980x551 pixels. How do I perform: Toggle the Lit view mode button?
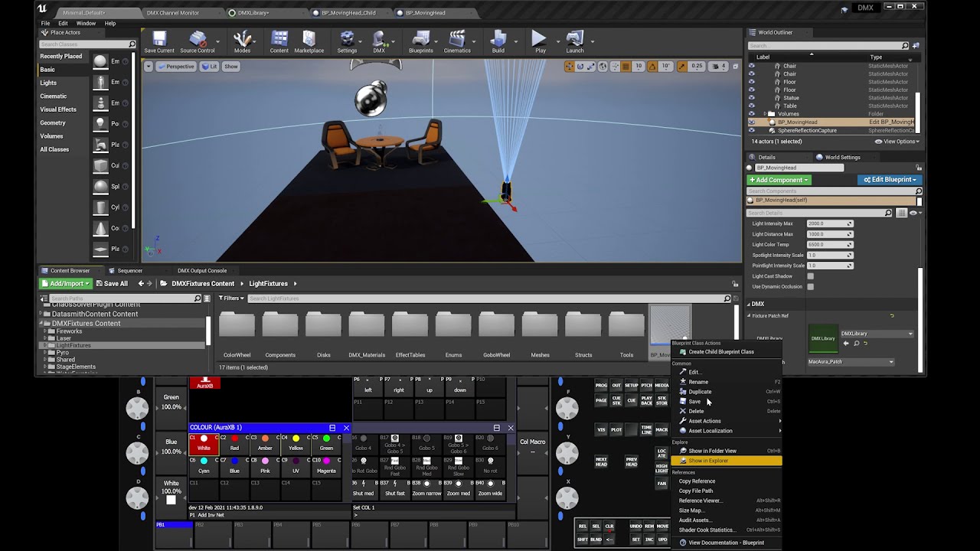point(209,67)
